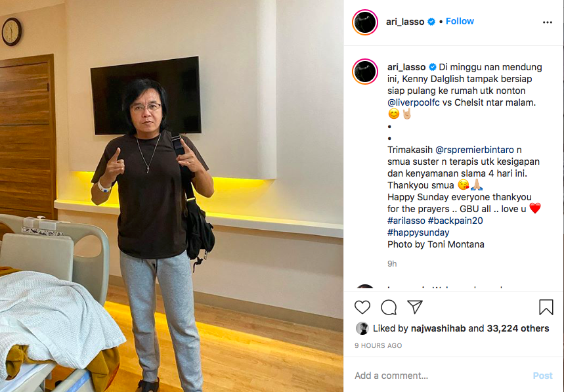The image size is (564, 392).
Task: Follow the ari_lasso account
Action: [x=460, y=21]
